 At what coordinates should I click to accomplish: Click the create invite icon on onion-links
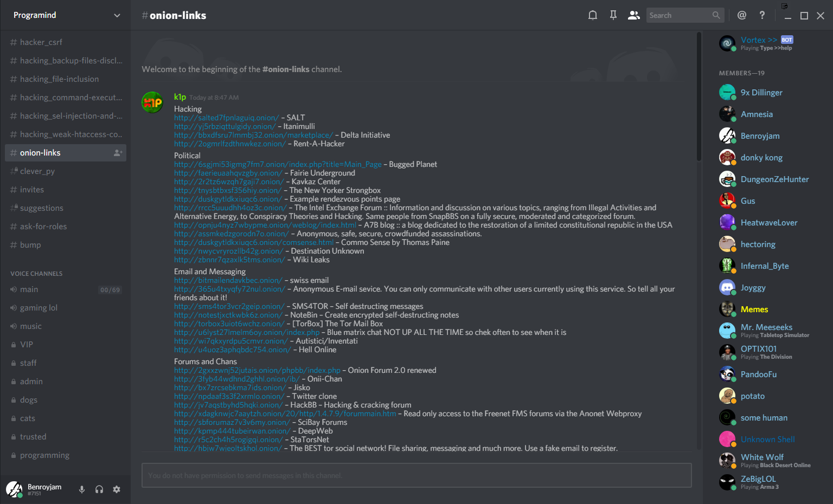coord(118,153)
